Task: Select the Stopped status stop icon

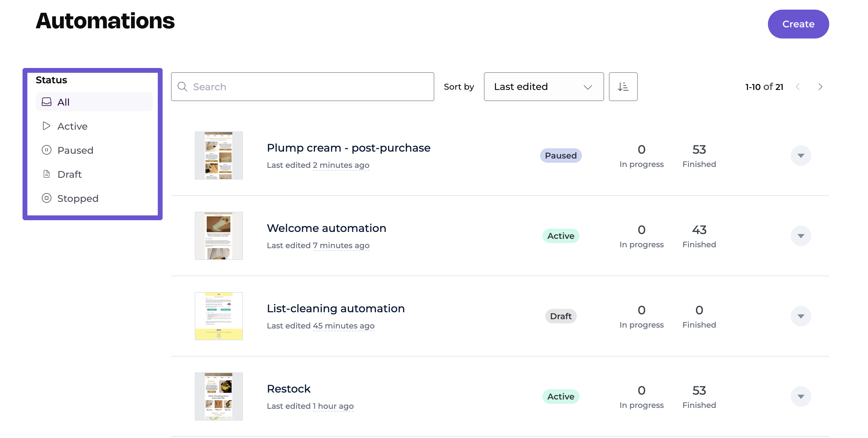Action: click(47, 198)
